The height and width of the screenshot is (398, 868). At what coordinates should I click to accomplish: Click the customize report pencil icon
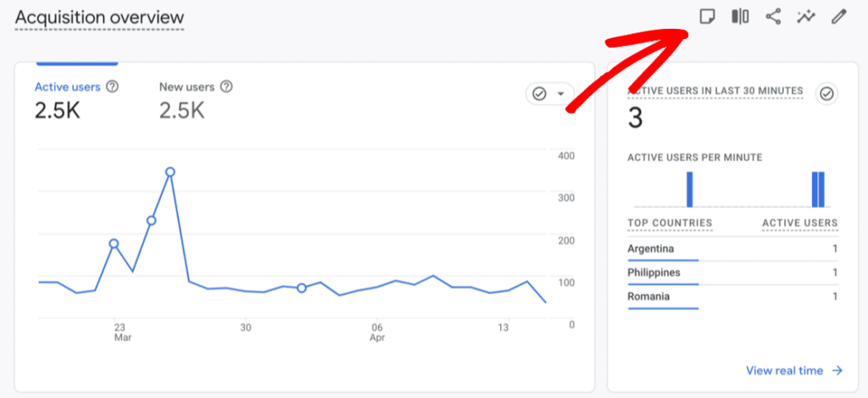tap(839, 16)
